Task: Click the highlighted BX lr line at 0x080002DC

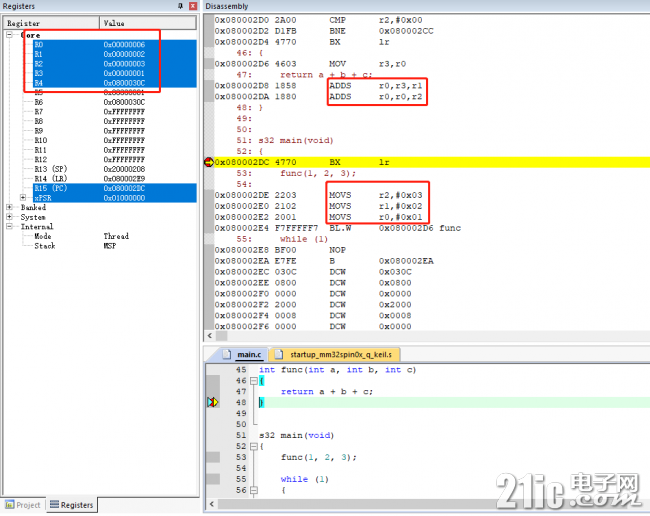Action: point(432,162)
